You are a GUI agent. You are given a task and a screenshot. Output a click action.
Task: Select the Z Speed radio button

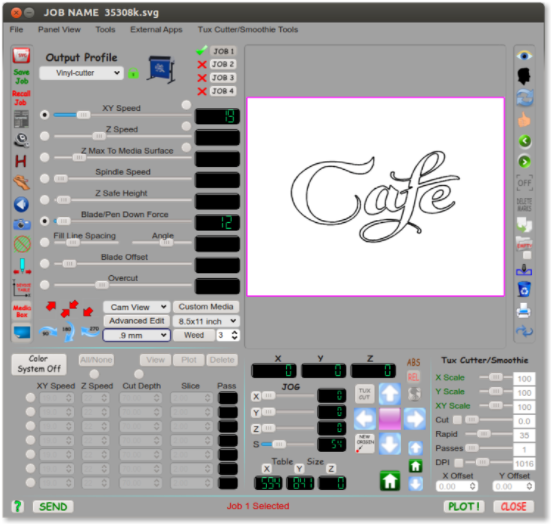pyautogui.click(x=45, y=136)
